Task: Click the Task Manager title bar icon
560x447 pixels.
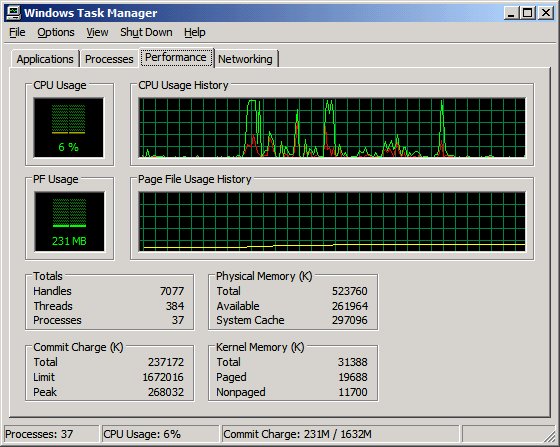Action: (x=14, y=13)
